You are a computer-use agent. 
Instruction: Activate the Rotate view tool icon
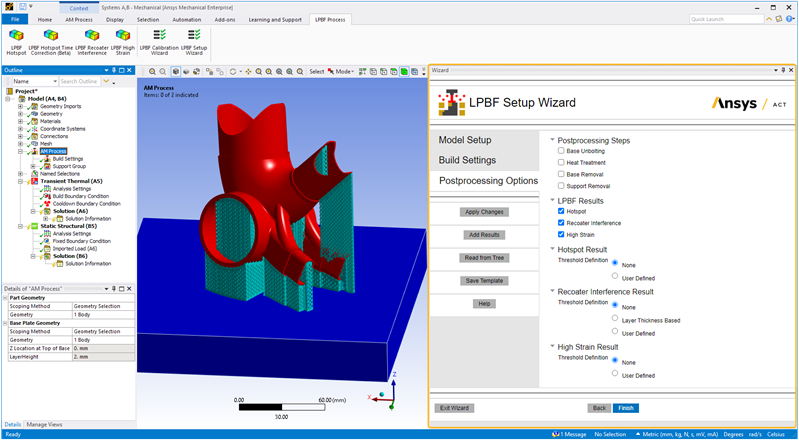[233, 72]
